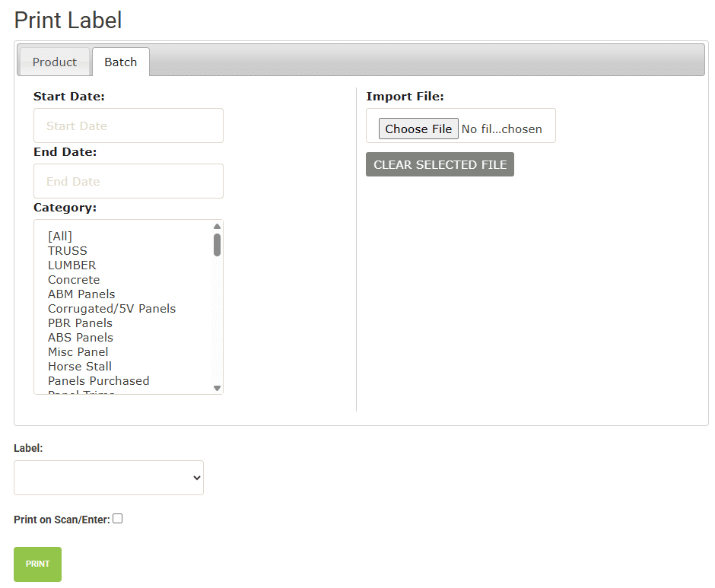Select the Horse Stall category

pos(79,366)
